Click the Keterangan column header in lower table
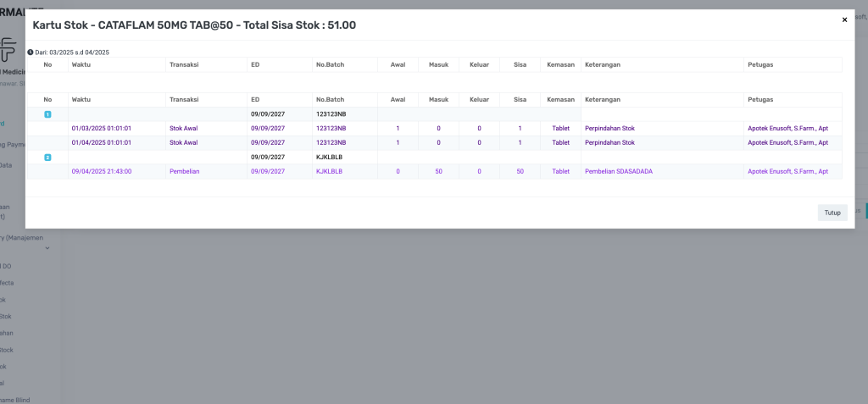 [x=603, y=100]
